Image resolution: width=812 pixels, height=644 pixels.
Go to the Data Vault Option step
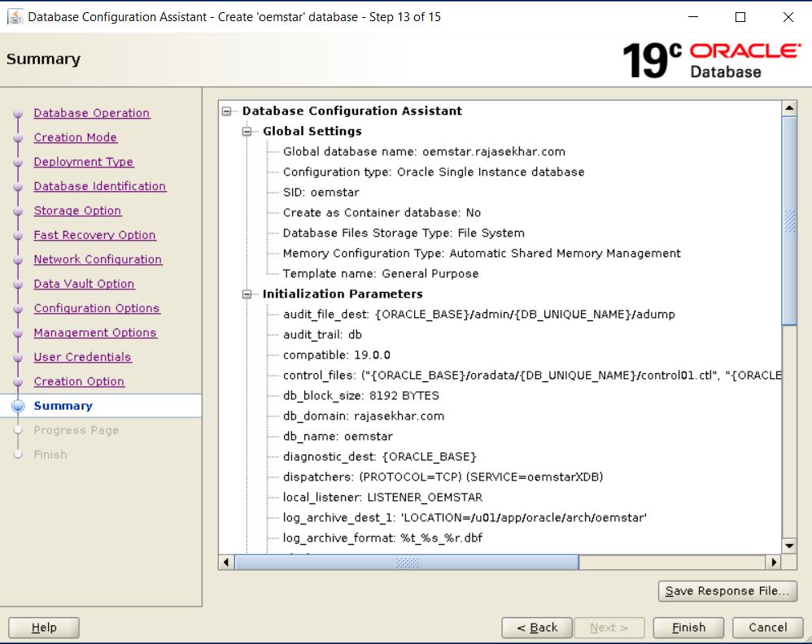pyautogui.click(x=84, y=283)
